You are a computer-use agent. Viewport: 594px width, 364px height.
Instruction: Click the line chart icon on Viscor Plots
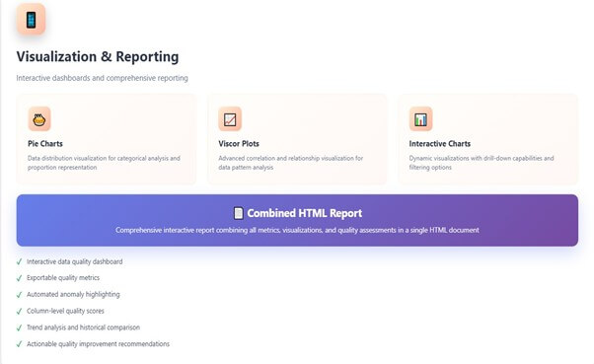pyautogui.click(x=230, y=119)
